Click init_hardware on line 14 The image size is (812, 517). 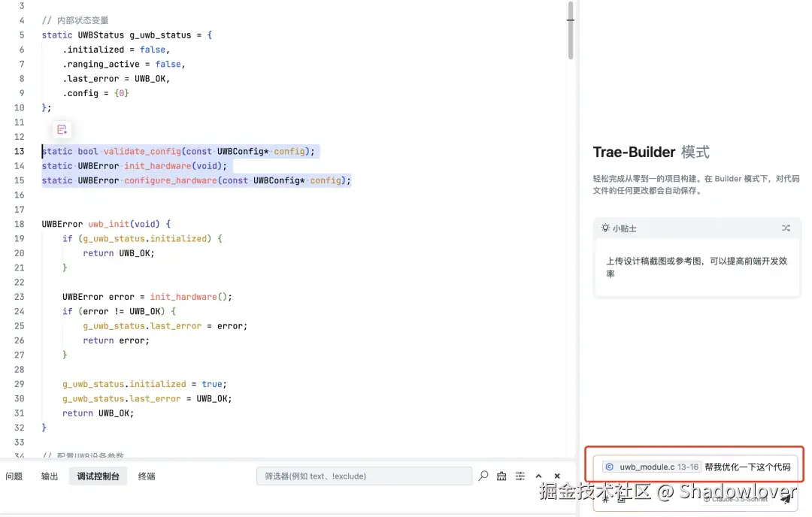(x=157, y=165)
